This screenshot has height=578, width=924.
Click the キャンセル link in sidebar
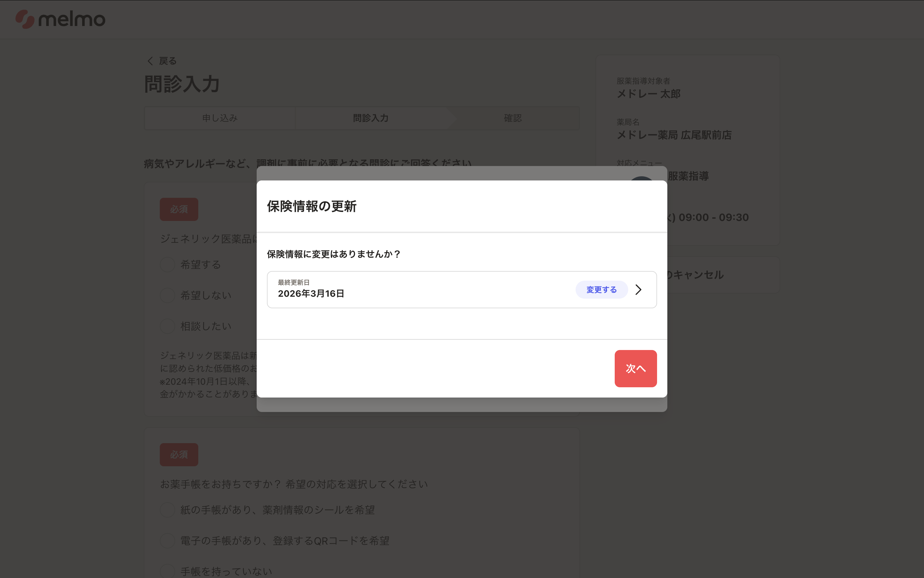(x=695, y=275)
